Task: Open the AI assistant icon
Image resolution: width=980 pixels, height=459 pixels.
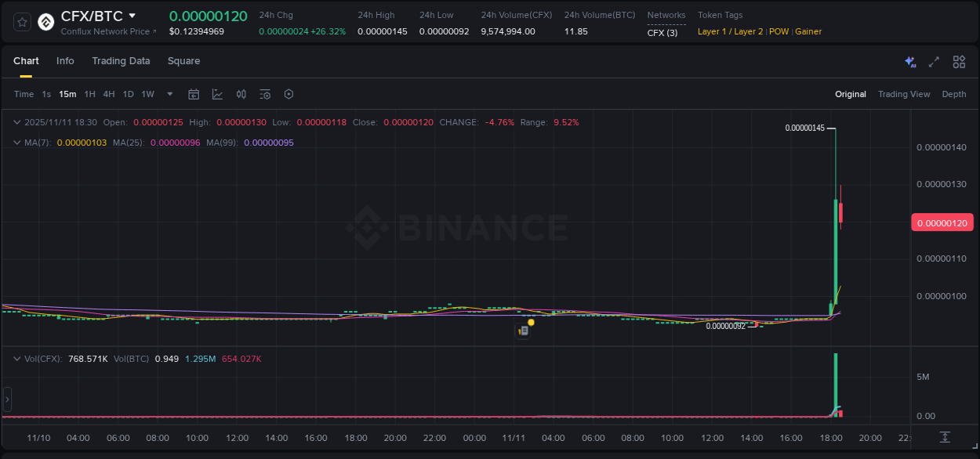Action: point(910,61)
